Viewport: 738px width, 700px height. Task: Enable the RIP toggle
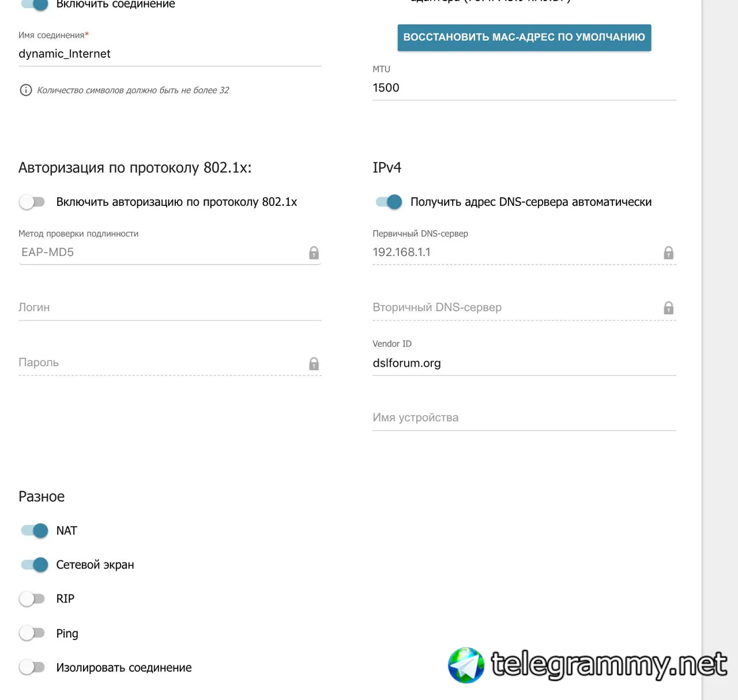32,599
